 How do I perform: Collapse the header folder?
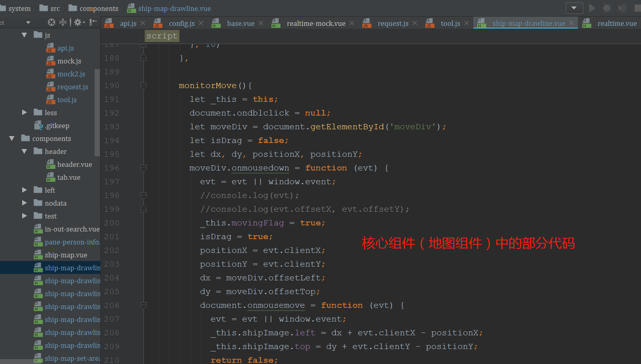tap(25, 151)
